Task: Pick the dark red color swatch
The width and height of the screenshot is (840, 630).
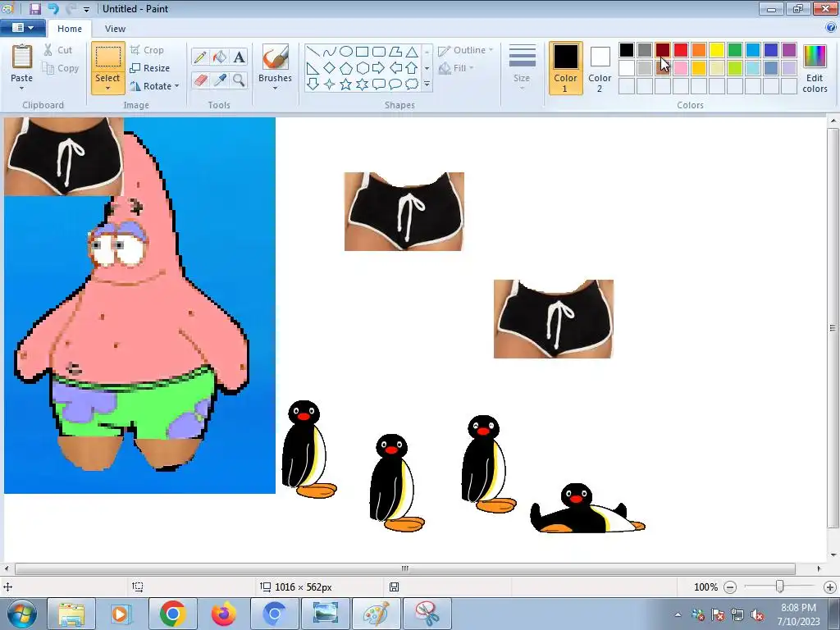Action: (663, 50)
